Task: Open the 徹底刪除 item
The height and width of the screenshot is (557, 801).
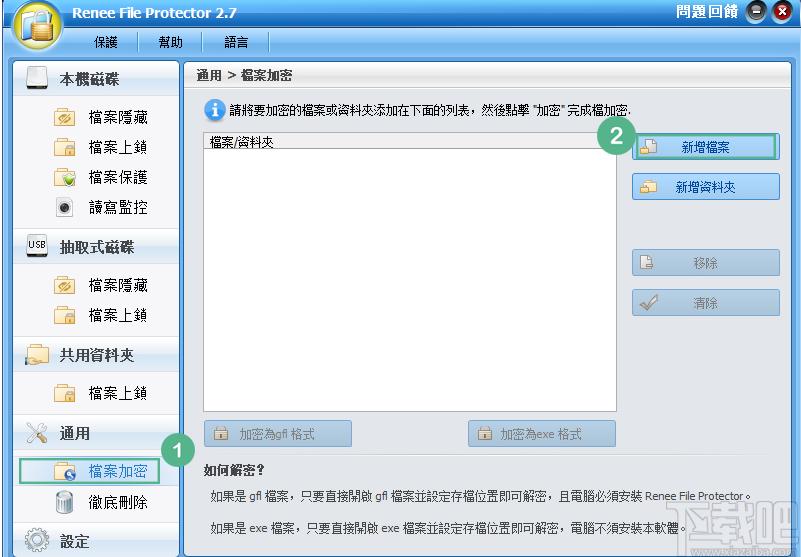Action: pyautogui.click(x=118, y=502)
